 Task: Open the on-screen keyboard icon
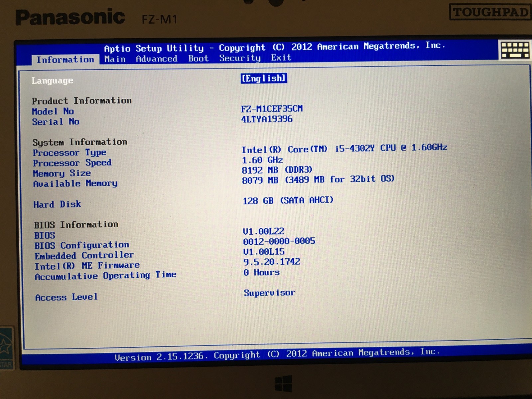coord(515,51)
